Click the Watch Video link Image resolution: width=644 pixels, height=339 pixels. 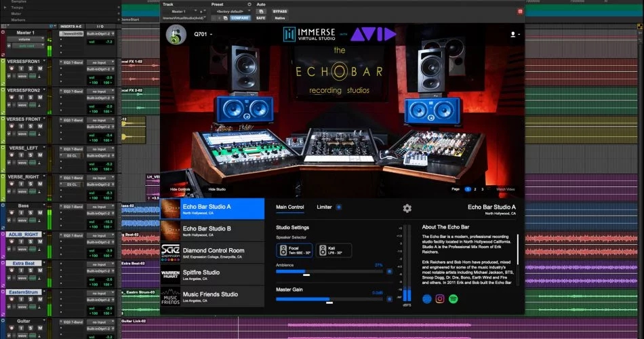[505, 189]
